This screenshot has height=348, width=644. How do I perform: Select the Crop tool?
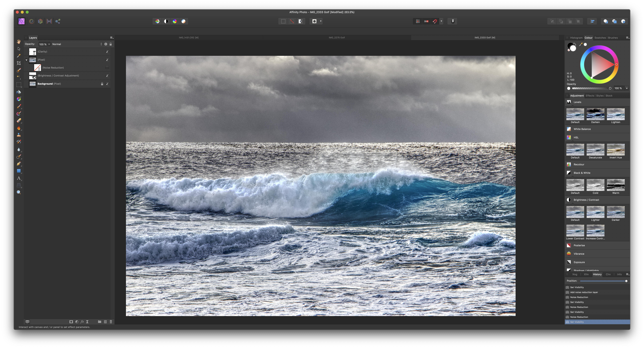click(19, 63)
